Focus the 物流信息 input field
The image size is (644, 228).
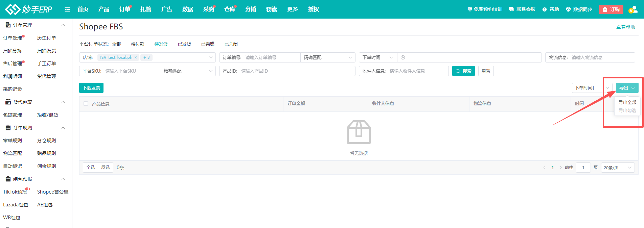tap(590, 57)
